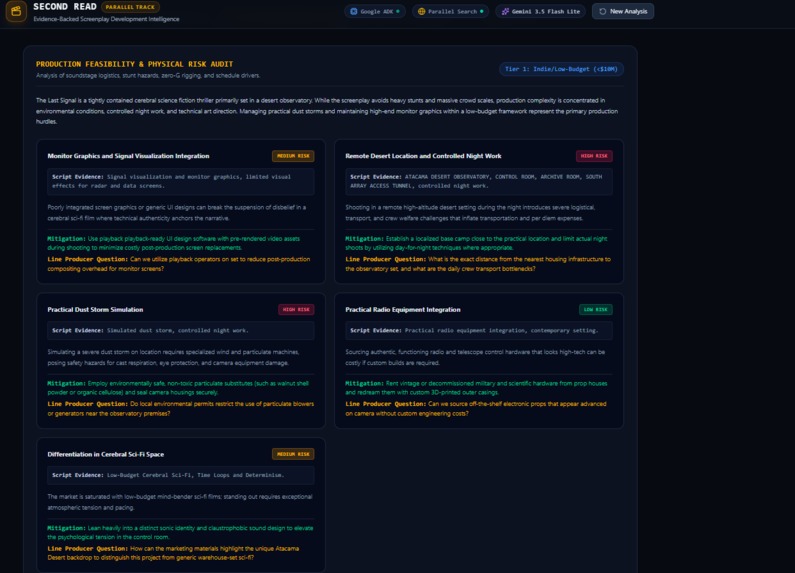Click the MEDIUM RISK badge on Differentiation card
Image resolution: width=795 pixels, height=573 pixels.
[x=293, y=454]
